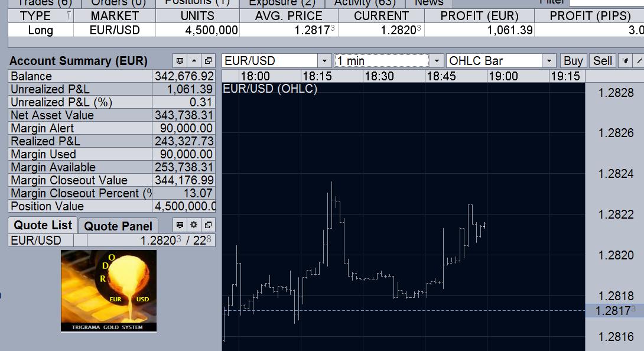
Task: Sort by PROFIT (PIPS) column header
Action: (x=590, y=16)
